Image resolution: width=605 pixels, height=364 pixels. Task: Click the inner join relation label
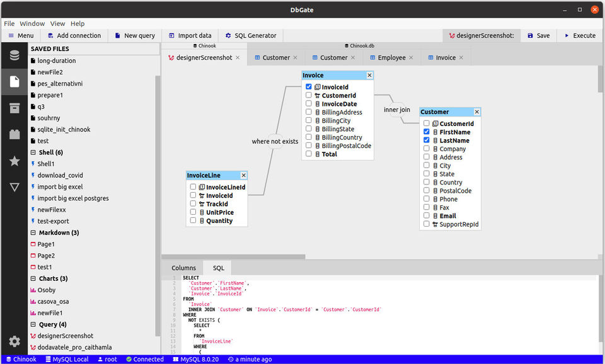pos(397,110)
